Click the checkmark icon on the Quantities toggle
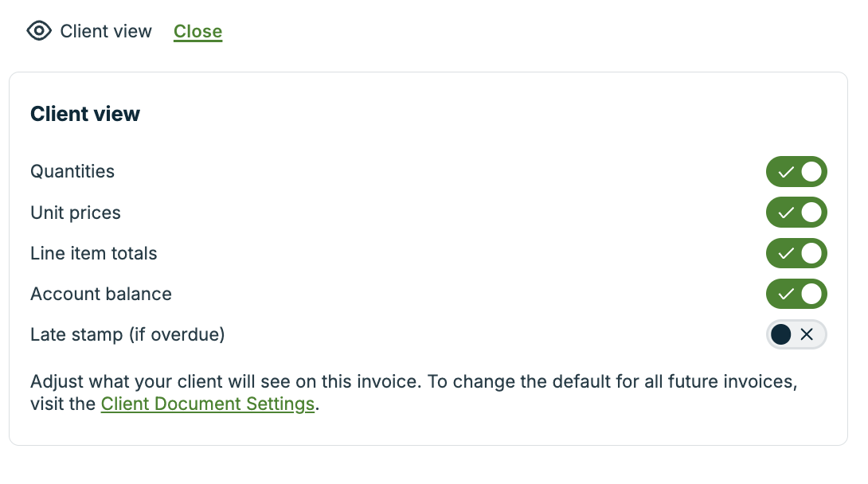868x484 pixels. click(x=785, y=171)
